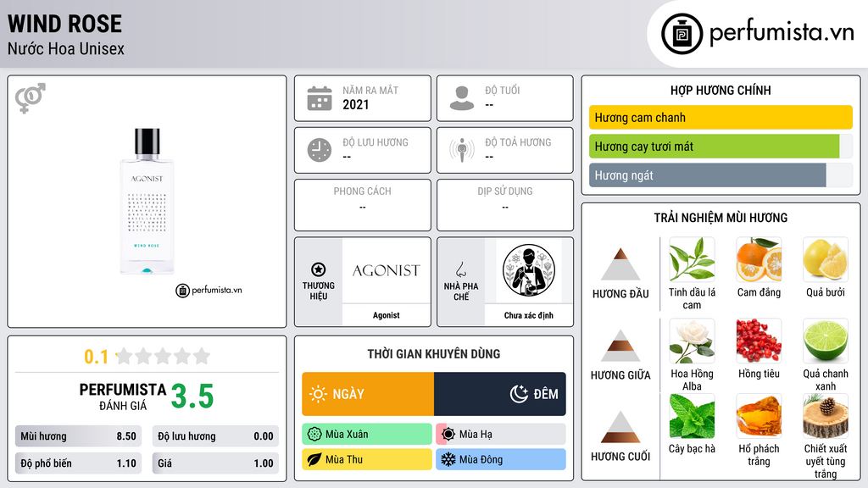Viewport: 868px width, 488px height.
Task: Click the Chưa xác định perfumer label
Action: [x=529, y=315]
